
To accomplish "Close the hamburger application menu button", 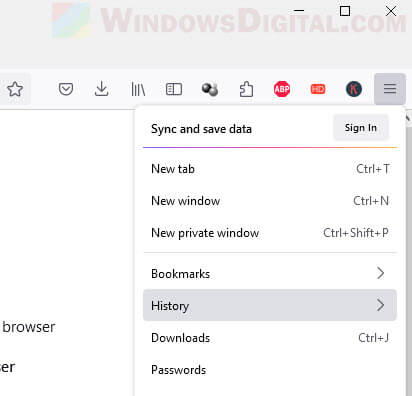I will click(x=390, y=89).
